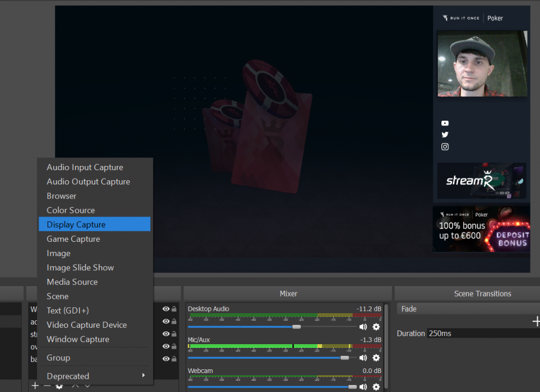This screenshot has height=392, width=540.
Task: Open the Fade transition dropdown
Action: [x=468, y=309]
